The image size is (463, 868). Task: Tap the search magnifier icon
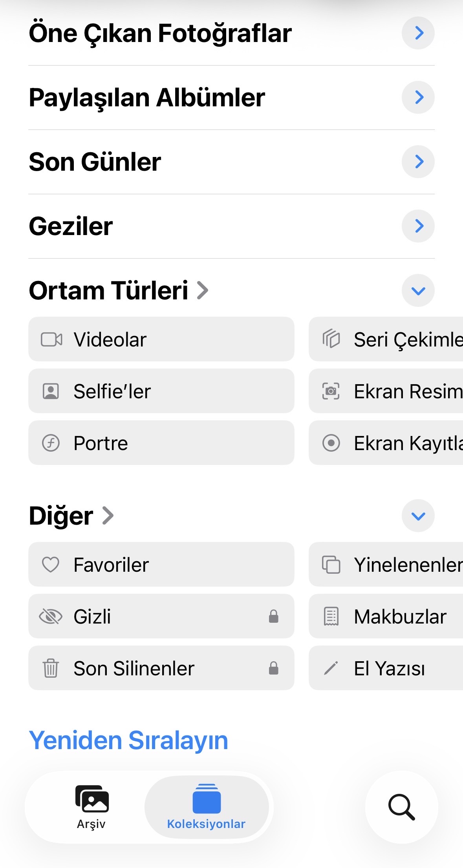[401, 807]
